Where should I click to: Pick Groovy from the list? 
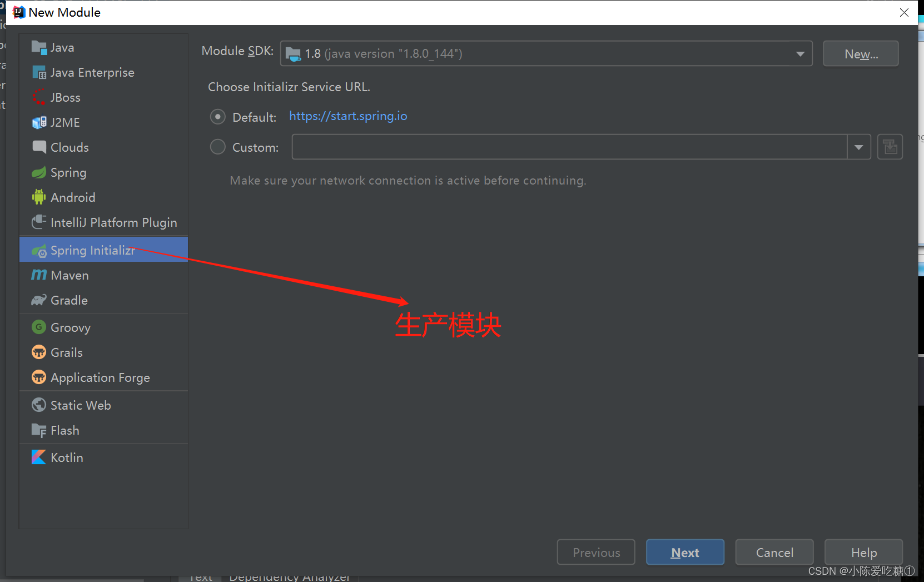pyautogui.click(x=103, y=327)
